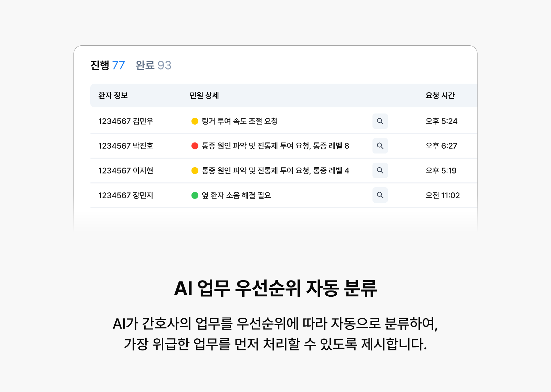Click red priority dot for 통증 레벨 8
Viewport: 551px width, 392px height.
[x=195, y=146]
